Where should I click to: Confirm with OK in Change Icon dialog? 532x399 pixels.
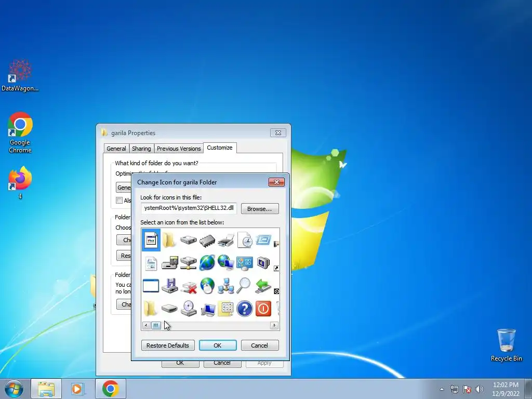(218, 345)
